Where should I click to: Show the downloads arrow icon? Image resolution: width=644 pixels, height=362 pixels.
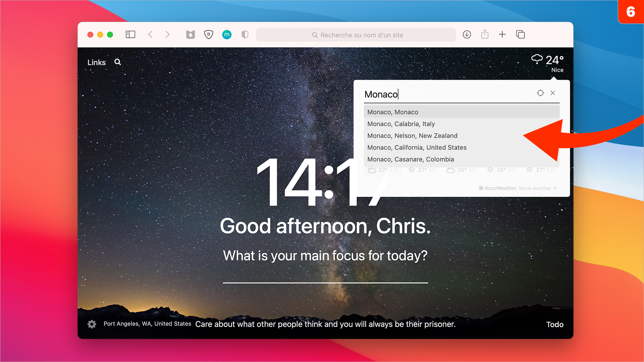[x=467, y=35]
